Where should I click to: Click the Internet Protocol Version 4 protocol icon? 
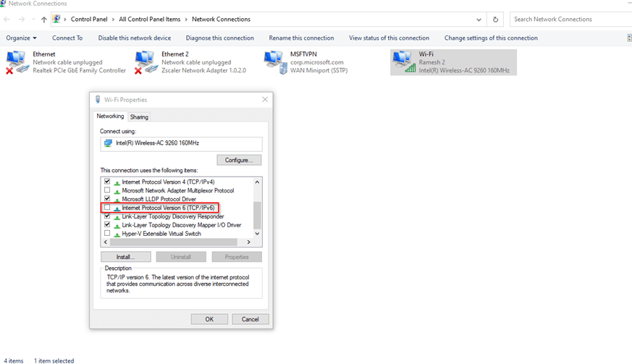117,182
